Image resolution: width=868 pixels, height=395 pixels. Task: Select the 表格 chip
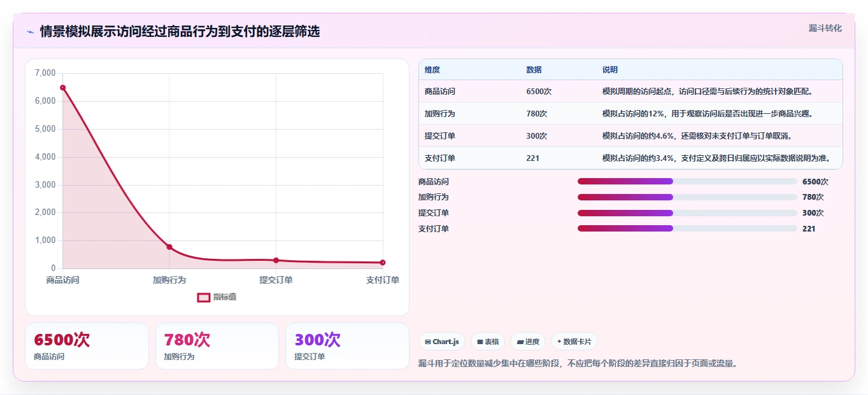(x=488, y=342)
